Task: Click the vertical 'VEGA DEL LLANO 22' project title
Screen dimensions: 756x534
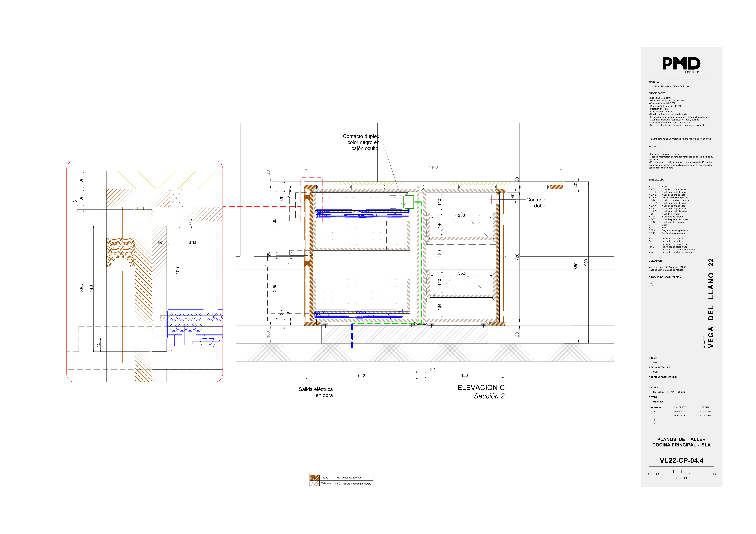Action: coord(711,303)
